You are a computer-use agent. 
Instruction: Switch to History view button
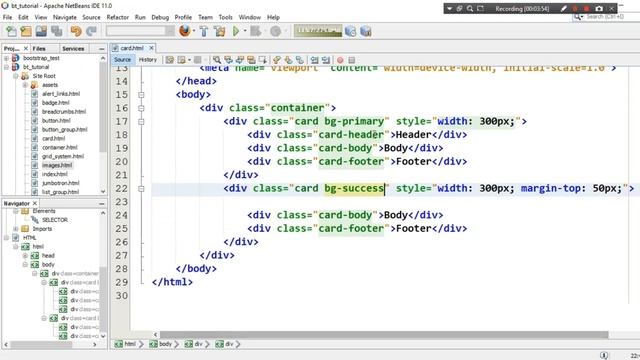(x=148, y=60)
